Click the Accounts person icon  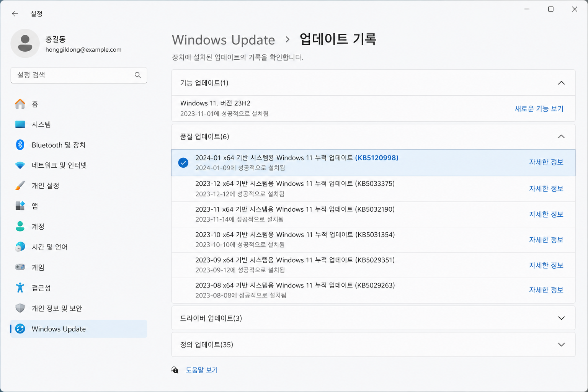point(20,226)
